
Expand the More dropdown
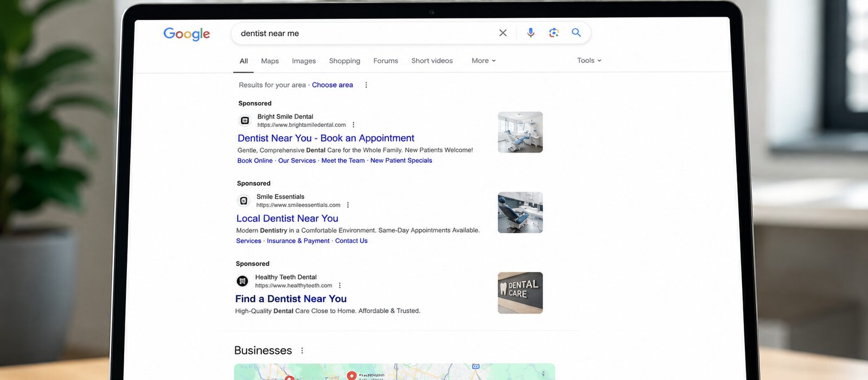483,61
